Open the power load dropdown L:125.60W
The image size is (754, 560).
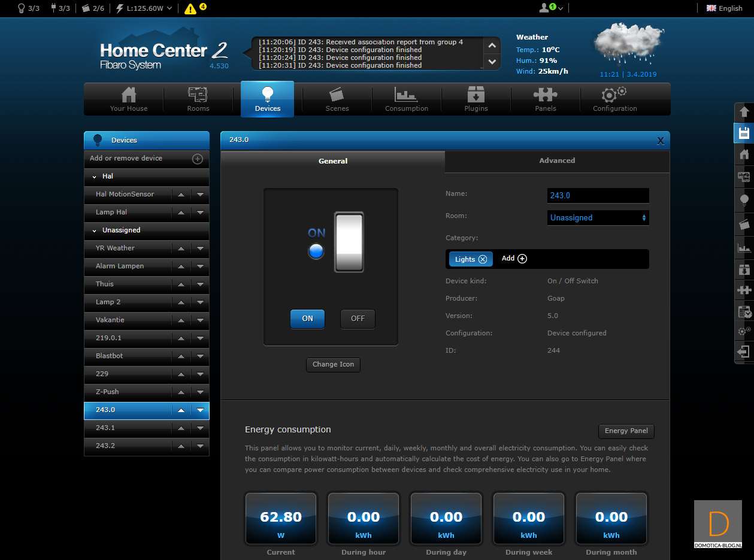click(x=144, y=8)
